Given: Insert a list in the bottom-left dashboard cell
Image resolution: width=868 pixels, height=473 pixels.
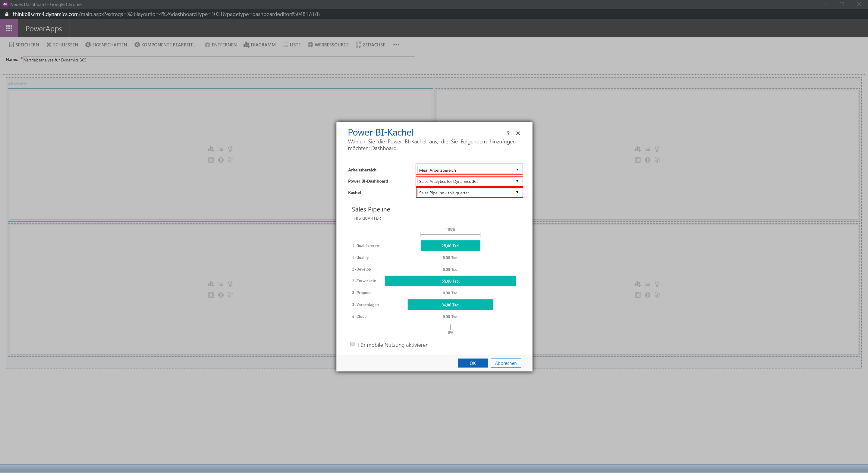Looking at the screenshot, I should (221, 284).
